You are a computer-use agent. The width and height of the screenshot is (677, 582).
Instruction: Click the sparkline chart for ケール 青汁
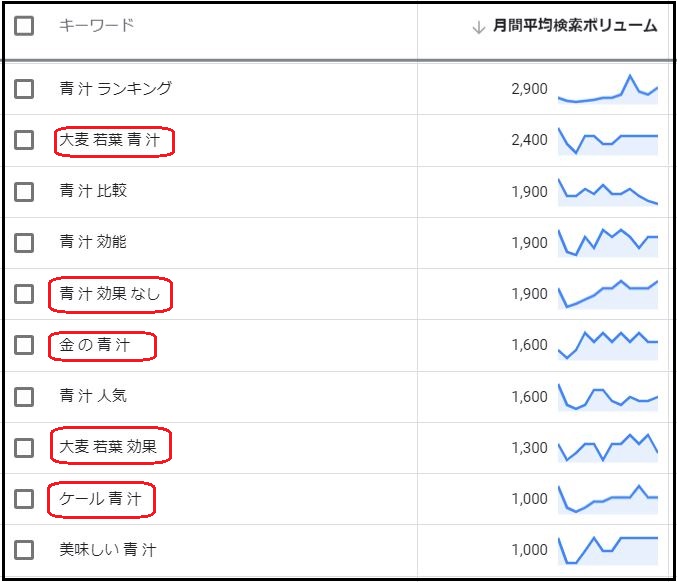tap(607, 498)
